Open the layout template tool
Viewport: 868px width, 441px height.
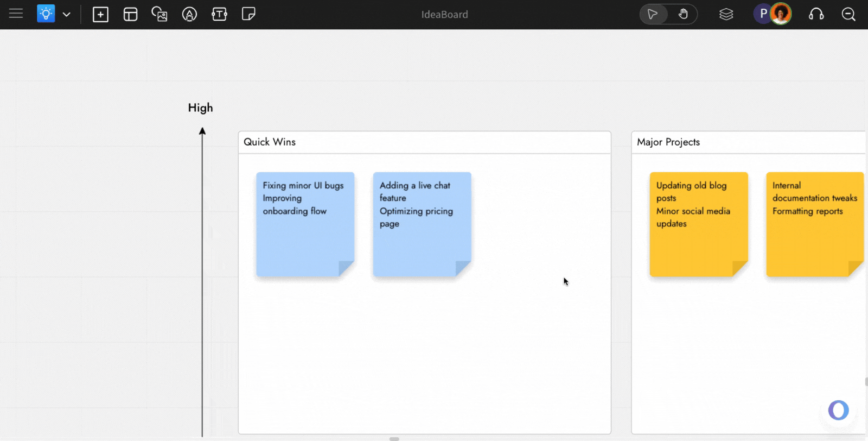(130, 15)
